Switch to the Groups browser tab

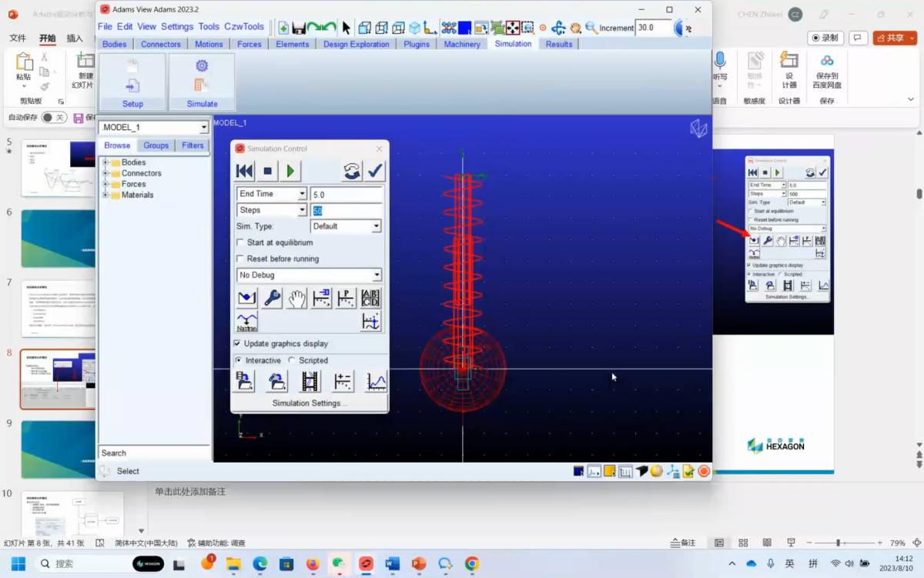point(156,145)
